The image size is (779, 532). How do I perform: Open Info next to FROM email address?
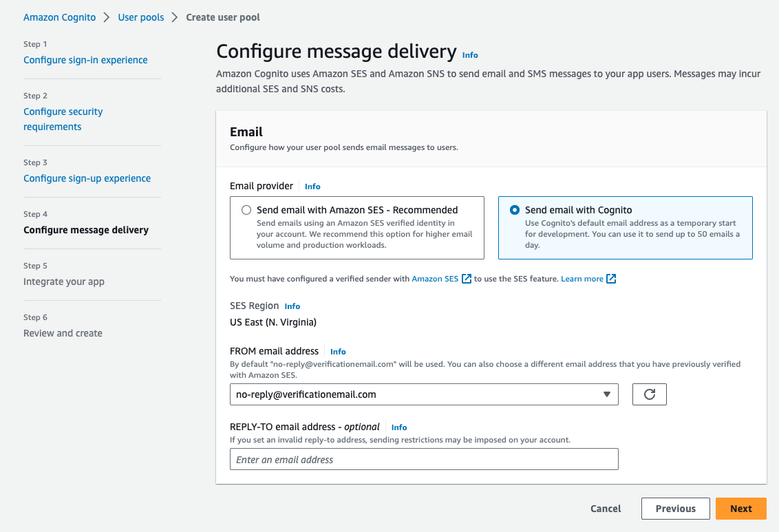(x=338, y=352)
